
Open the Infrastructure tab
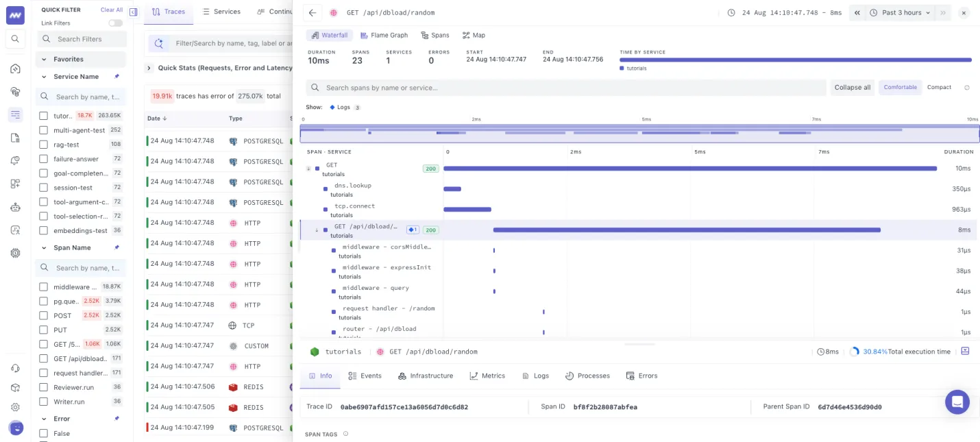pyautogui.click(x=426, y=376)
